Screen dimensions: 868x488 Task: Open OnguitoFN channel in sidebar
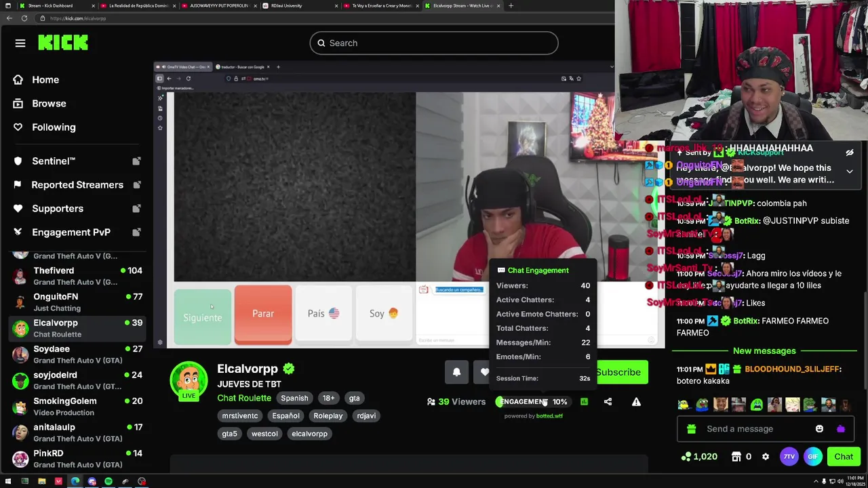click(76, 302)
